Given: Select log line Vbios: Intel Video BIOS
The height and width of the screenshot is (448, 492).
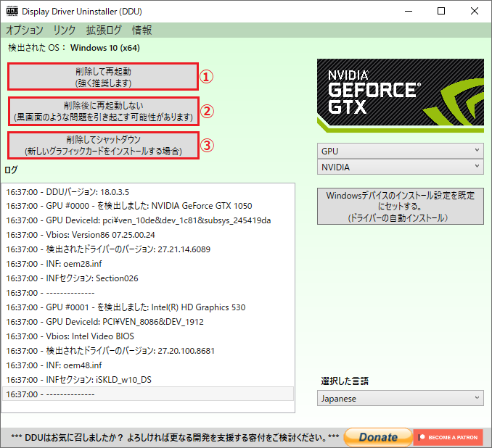Looking at the screenshot, I should (x=148, y=336).
